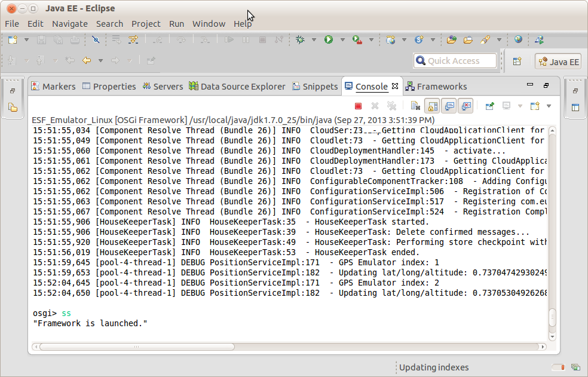Viewport: 588px width, 377px height.
Task: Toggle Show Console When Standard Out Changes
Action: (x=449, y=106)
